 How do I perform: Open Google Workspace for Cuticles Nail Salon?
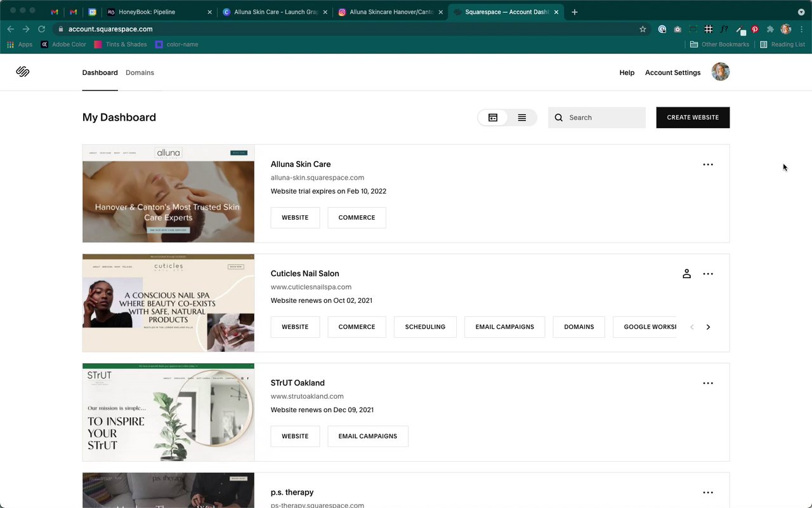coord(645,327)
